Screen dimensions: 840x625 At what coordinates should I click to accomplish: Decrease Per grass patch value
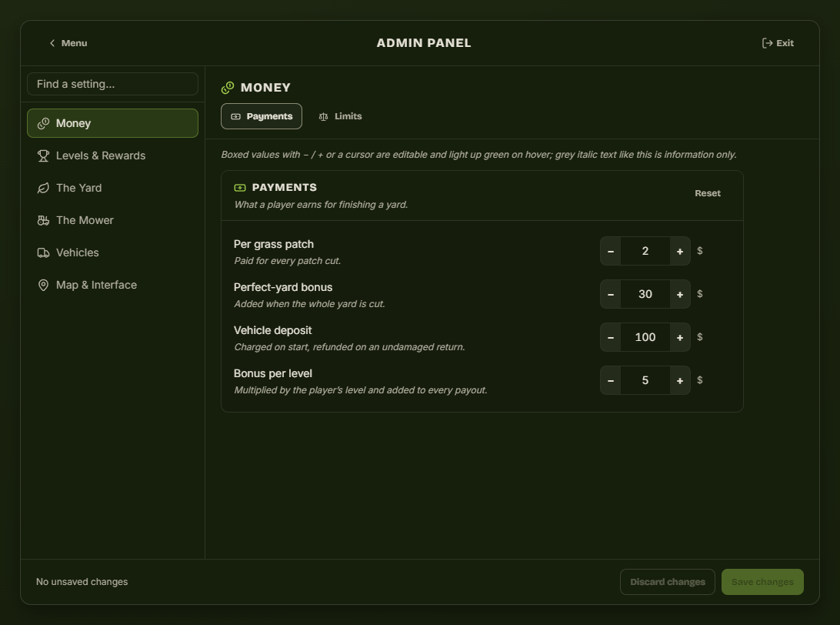coord(611,251)
